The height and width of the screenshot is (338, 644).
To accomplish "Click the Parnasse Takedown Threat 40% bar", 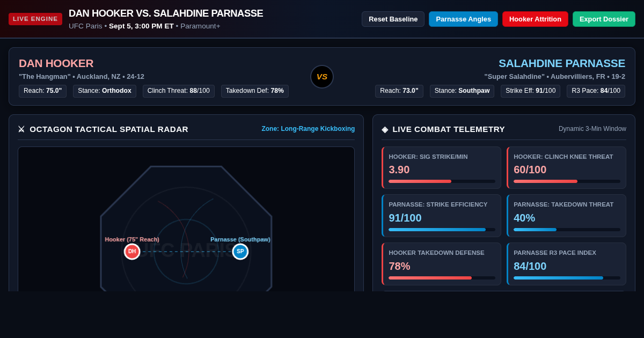I will click(567, 230).
